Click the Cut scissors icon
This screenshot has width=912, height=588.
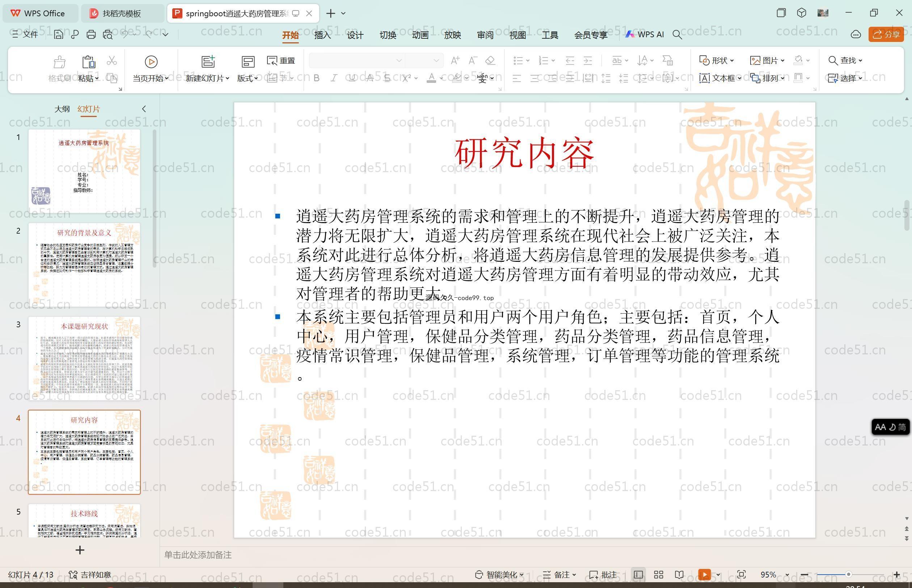tap(111, 60)
